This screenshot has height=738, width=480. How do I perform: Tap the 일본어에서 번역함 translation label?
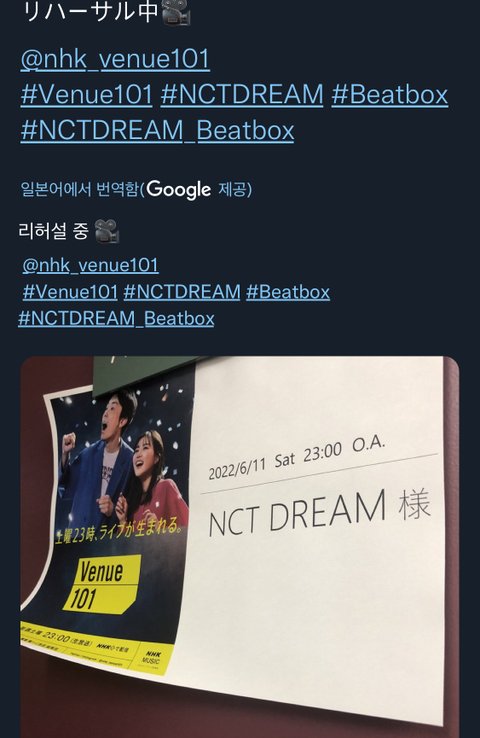pos(80,189)
